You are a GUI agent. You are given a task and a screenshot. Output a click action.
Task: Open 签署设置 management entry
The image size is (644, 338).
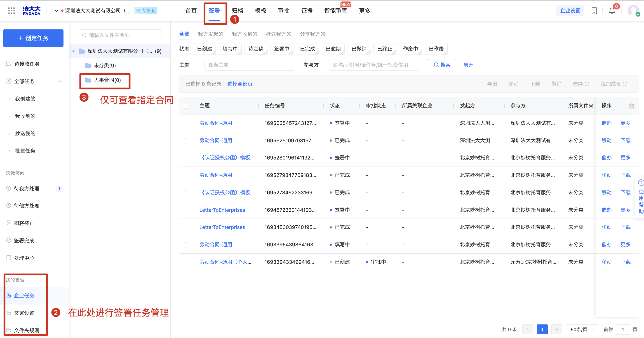tap(24, 313)
